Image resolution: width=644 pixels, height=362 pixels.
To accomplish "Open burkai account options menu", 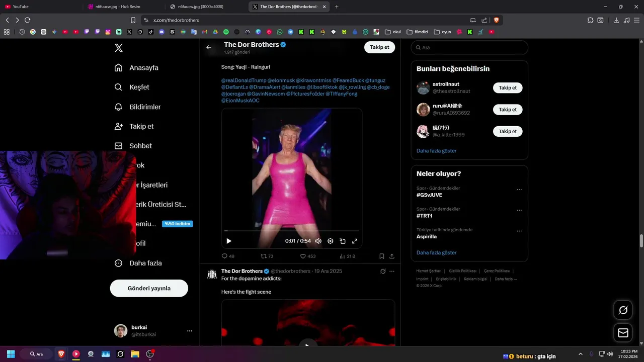I will click(x=190, y=331).
